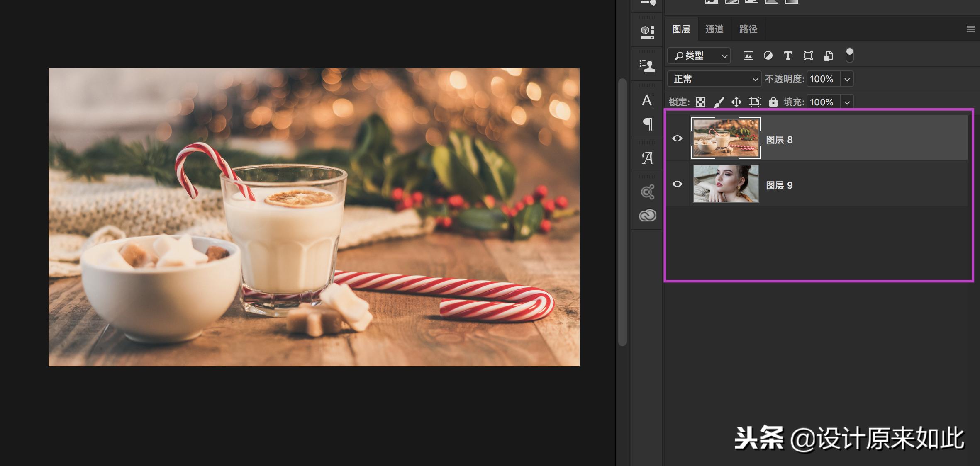Open the Creative Cloud Libraries icon

pos(647,215)
